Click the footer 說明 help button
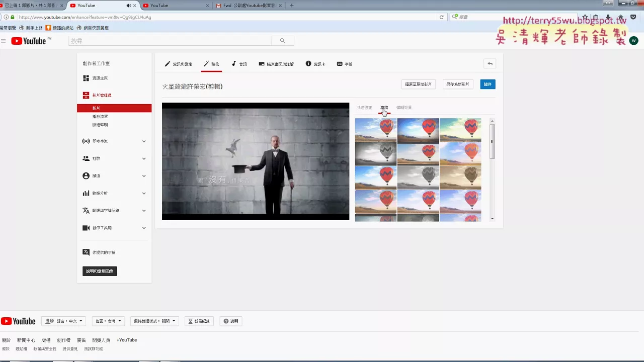Viewport: 644px width, 362px height. pyautogui.click(x=231, y=321)
